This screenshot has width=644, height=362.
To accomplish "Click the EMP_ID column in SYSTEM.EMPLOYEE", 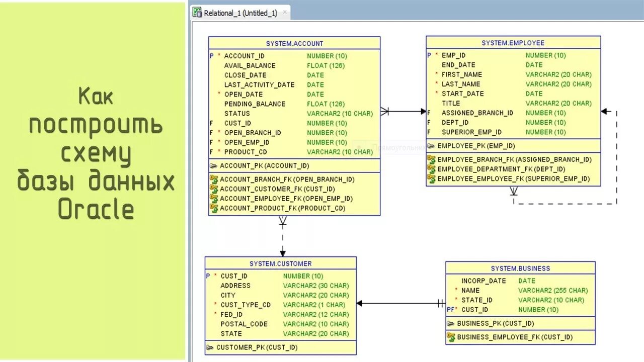I will (513, 55).
